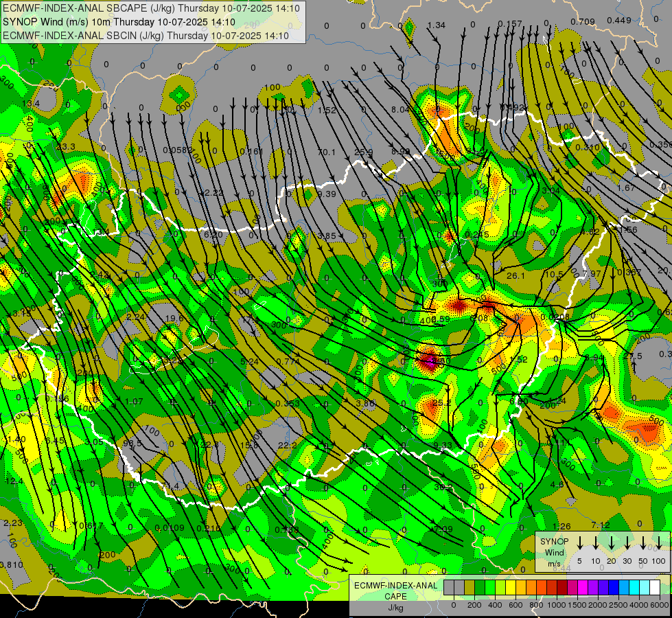Click the '12.4' value near left edge
The width and height of the screenshot is (672, 618).
click(14, 482)
